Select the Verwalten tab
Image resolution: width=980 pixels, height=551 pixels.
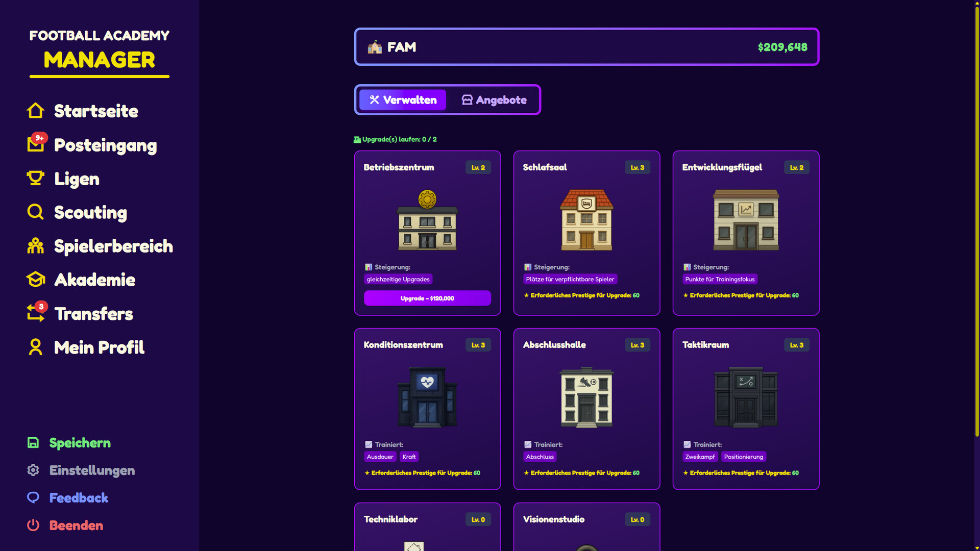pyautogui.click(x=403, y=100)
